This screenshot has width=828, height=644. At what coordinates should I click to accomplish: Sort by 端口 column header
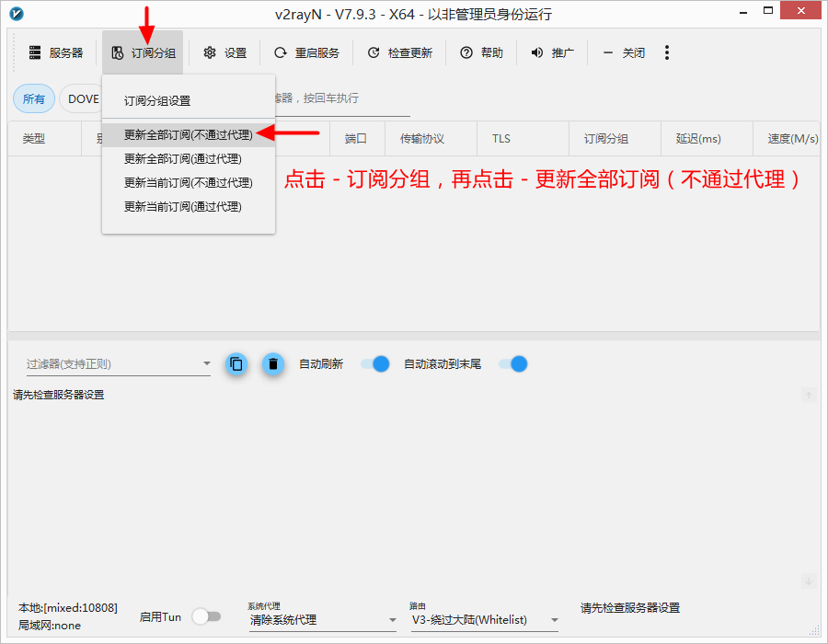357,139
